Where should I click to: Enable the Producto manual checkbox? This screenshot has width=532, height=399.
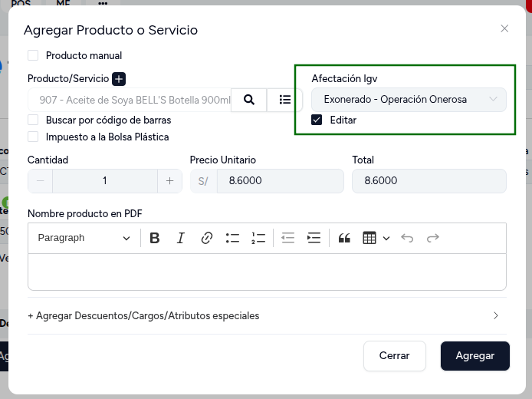33,55
